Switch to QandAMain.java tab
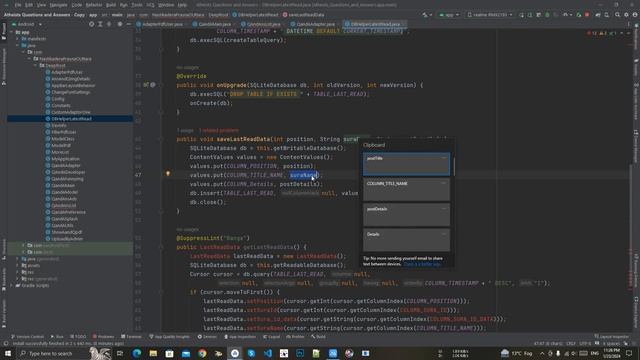The height and width of the screenshot is (360, 640). [x=211, y=24]
